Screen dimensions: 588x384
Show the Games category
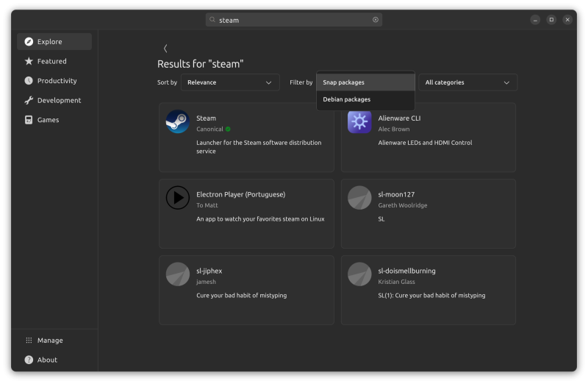click(54, 120)
